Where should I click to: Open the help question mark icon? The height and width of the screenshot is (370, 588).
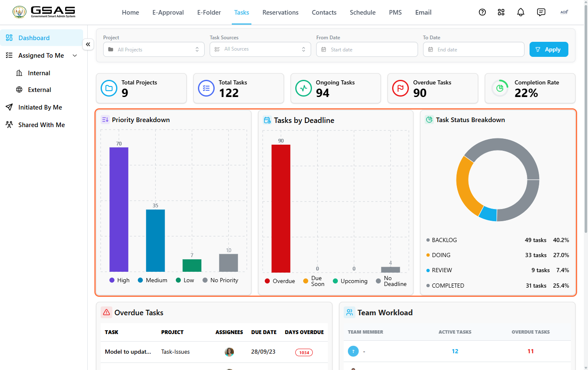pyautogui.click(x=482, y=12)
